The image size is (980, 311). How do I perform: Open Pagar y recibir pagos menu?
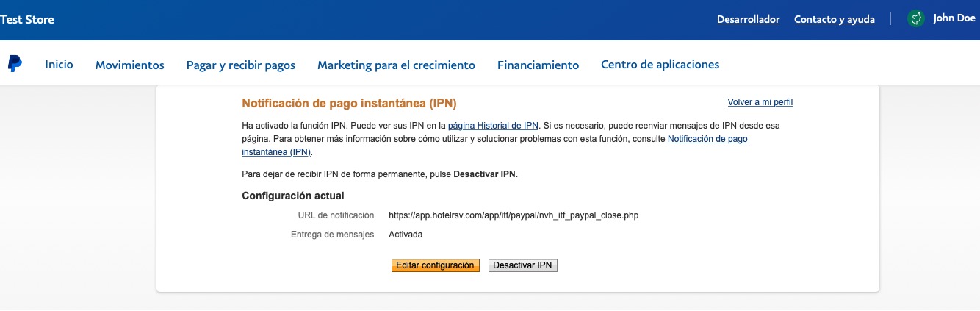click(241, 65)
